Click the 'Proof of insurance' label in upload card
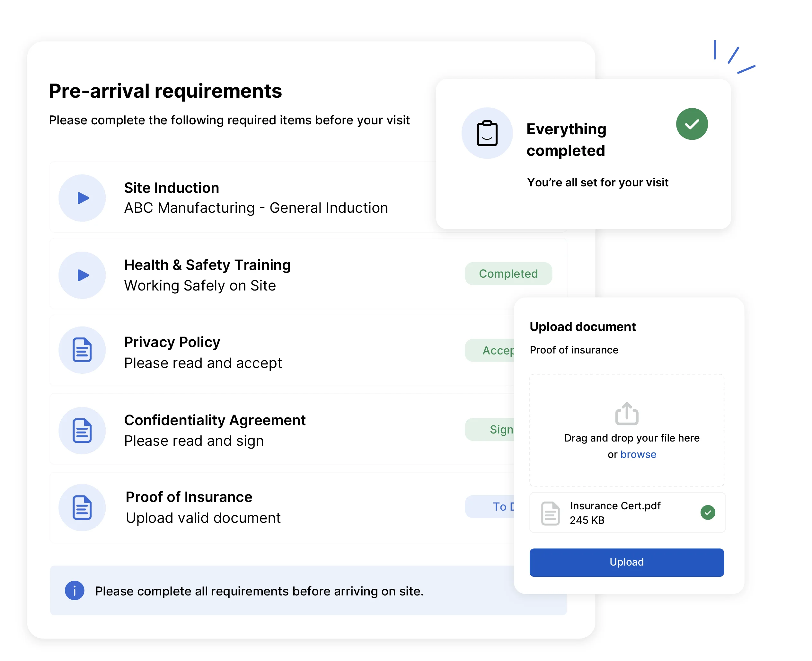Screen dimensions: 812x661 [x=574, y=350]
